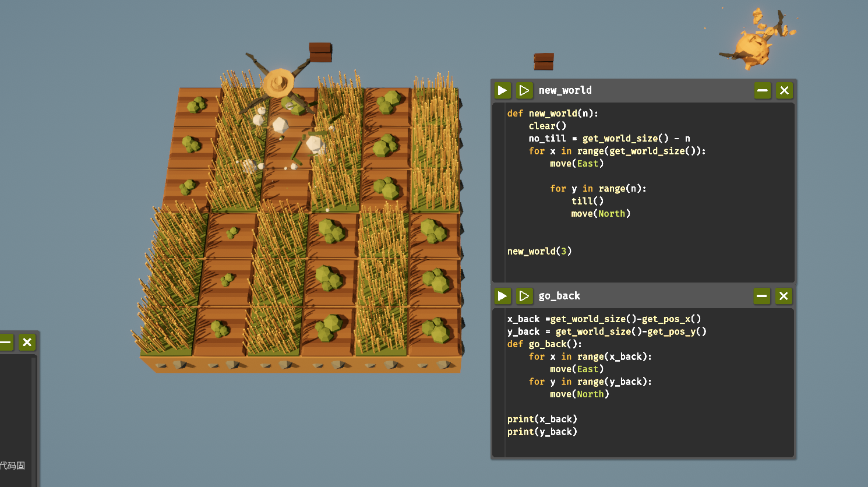Minimize the go_back code window
This screenshot has height=487, width=868.
tap(761, 296)
